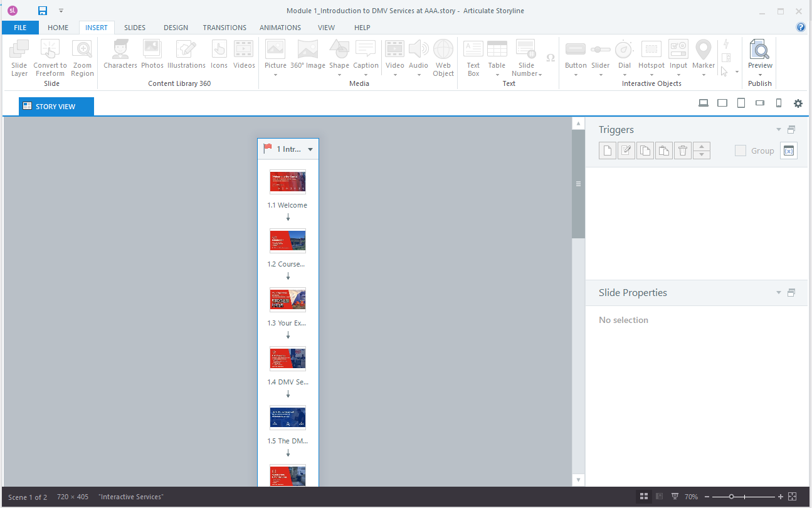Open the Preview dropdown arrow

click(760, 75)
